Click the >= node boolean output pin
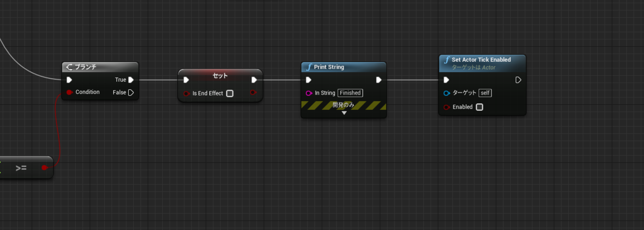Viewport: 644px width, 230px height. point(45,168)
